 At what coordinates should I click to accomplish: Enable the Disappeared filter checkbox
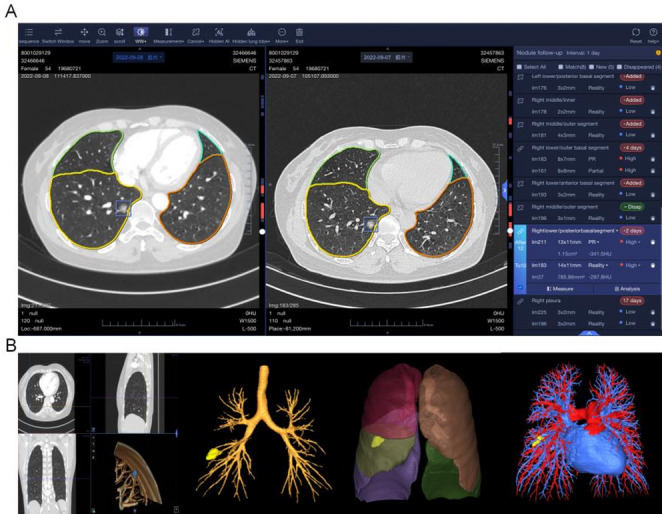click(619, 67)
